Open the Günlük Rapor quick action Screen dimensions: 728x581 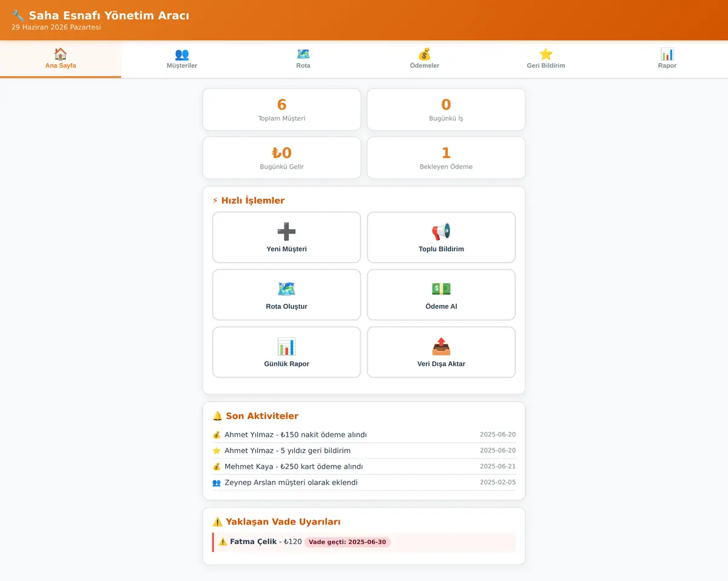point(286,352)
